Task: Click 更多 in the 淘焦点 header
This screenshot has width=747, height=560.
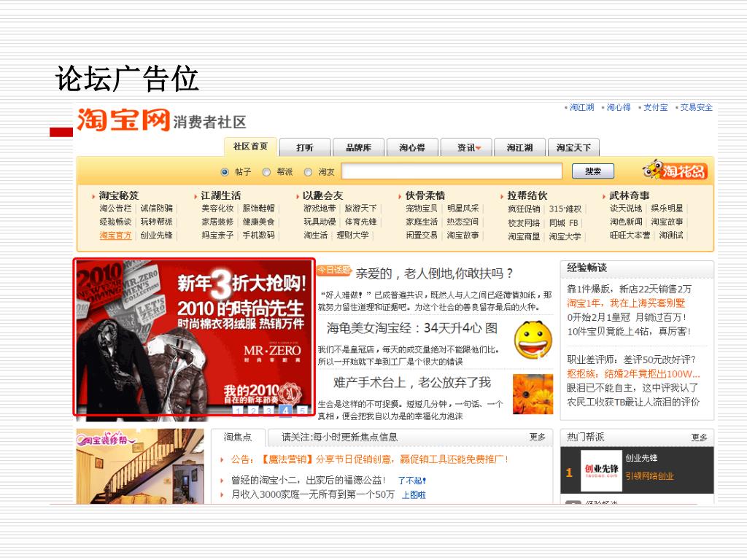Action: click(538, 437)
